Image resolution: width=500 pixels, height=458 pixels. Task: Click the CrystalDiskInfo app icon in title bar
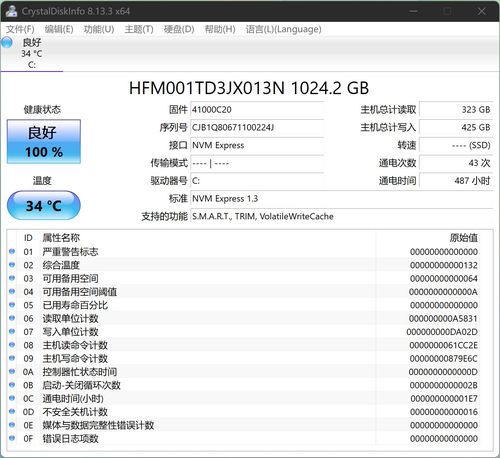point(11,11)
